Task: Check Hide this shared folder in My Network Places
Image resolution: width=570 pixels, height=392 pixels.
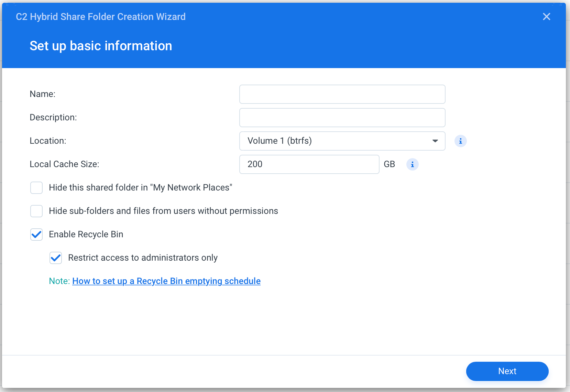Action: click(36, 188)
